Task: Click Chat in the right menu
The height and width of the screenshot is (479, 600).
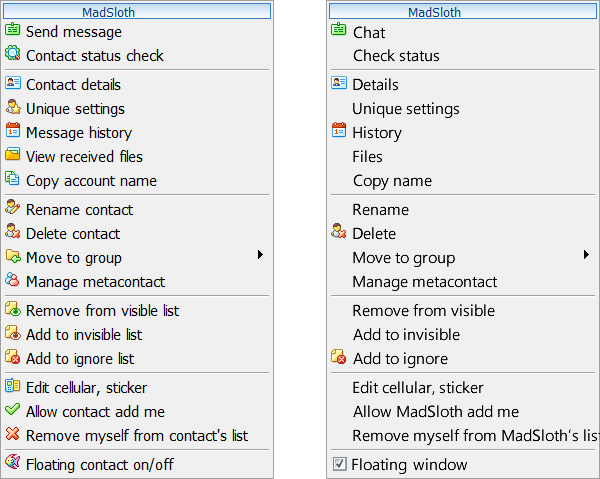Action: (x=369, y=33)
